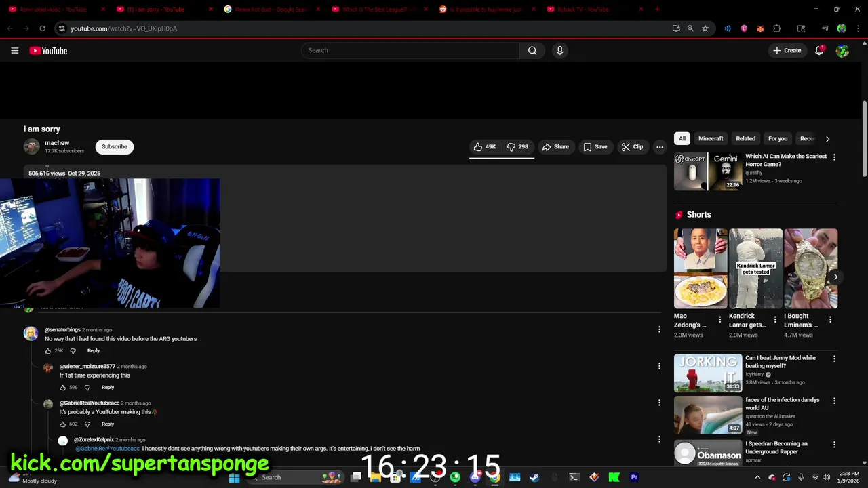
Task: Select the All filter chip
Action: [682, 138]
